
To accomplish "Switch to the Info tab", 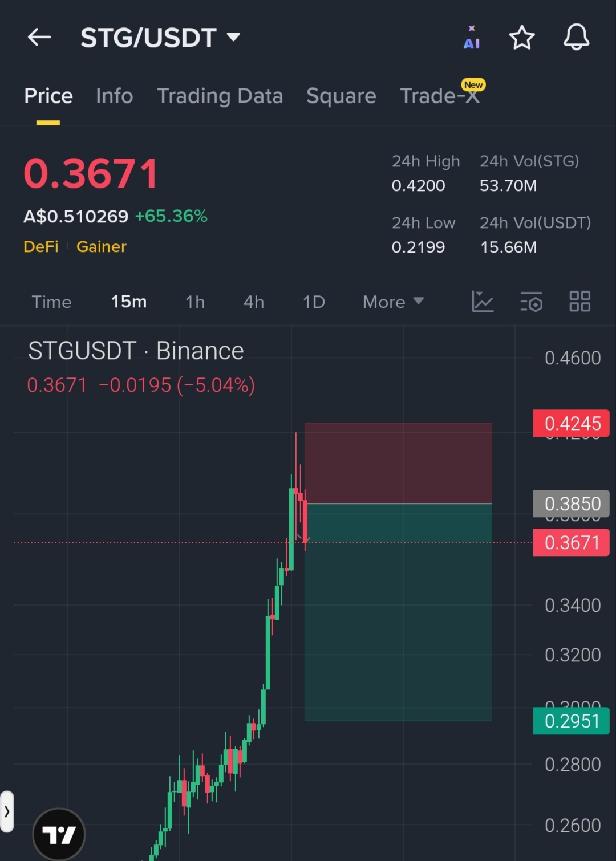I will pyautogui.click(x=115, y=96).
